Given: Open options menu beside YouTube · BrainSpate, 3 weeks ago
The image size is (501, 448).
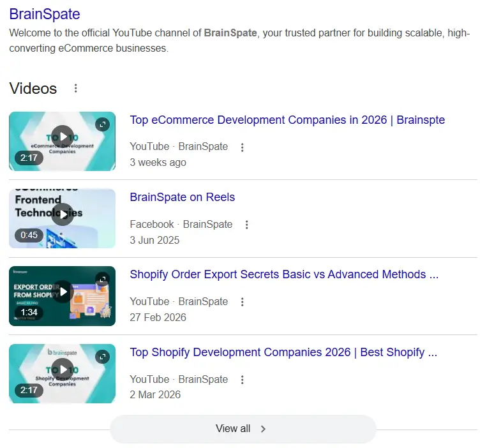Looking at the screenshot, I should point(242,147).
